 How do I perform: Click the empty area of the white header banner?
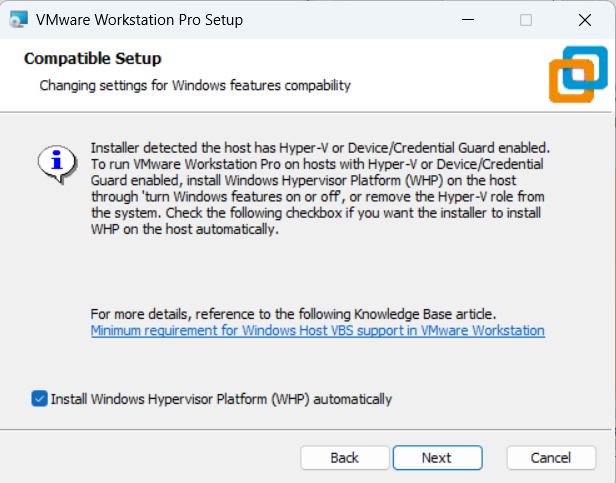click(450, 72)
